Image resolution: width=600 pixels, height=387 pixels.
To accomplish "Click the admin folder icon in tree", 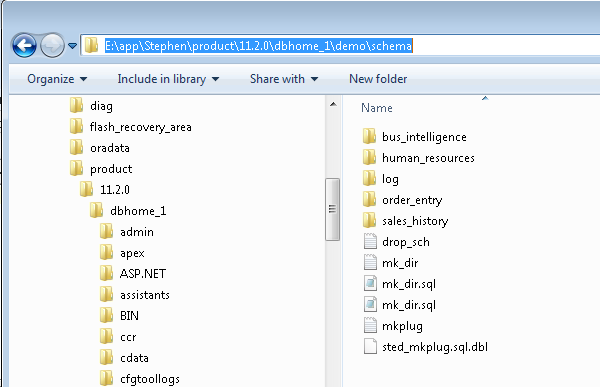I will point(106,231).
